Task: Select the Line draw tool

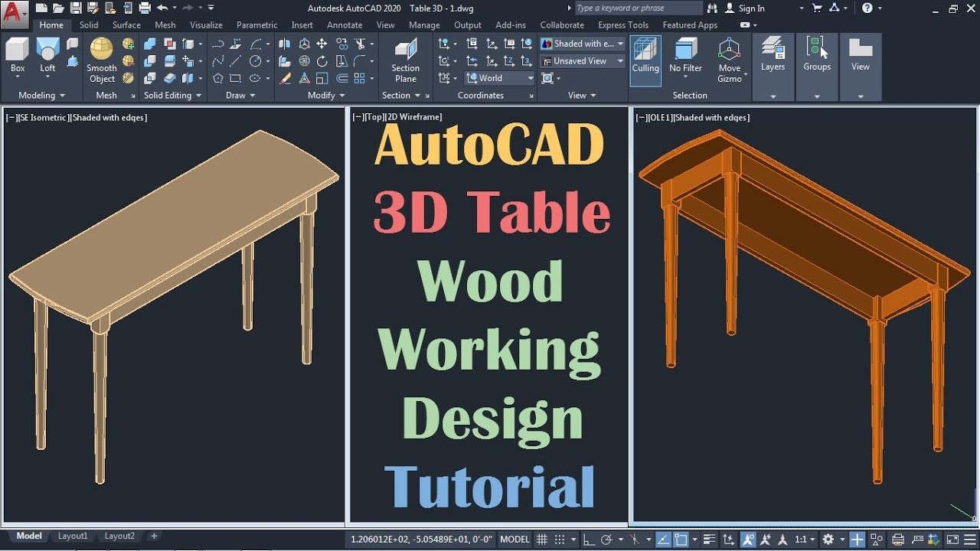Action: click(236, 61)
